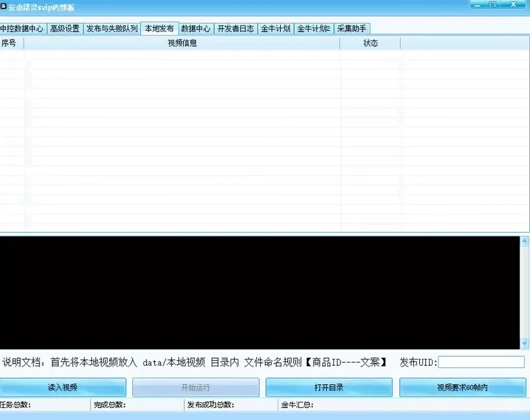Click the 状态 column header
The width and height of the screenshot is (530, 420).
[370, 44]
